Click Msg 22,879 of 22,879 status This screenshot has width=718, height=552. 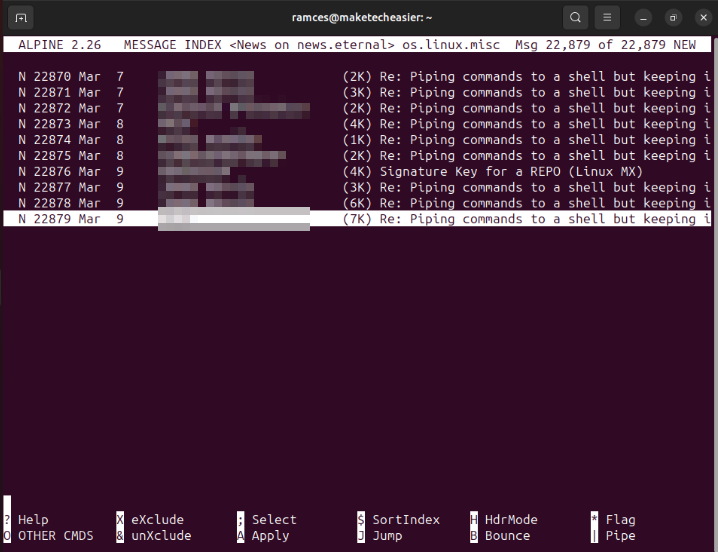coord(590,45)
